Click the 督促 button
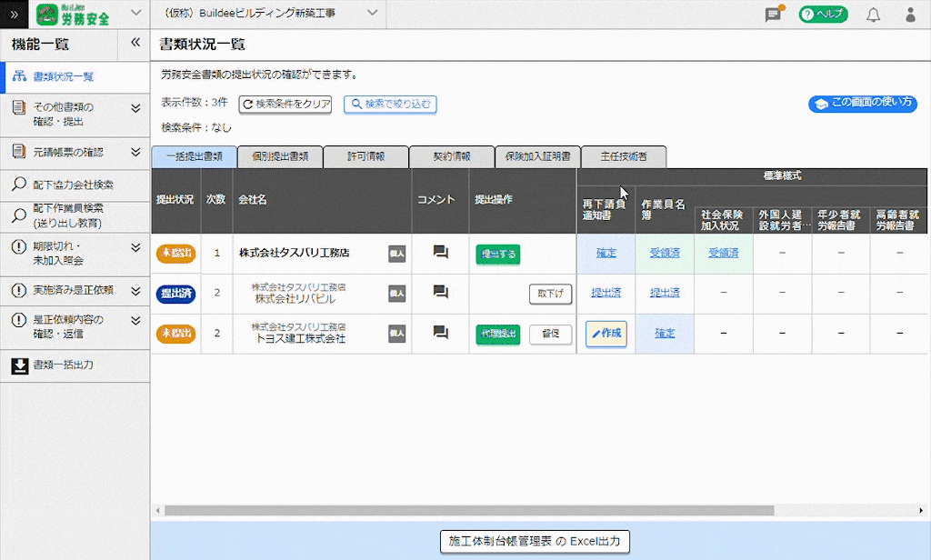 point(550,334)
